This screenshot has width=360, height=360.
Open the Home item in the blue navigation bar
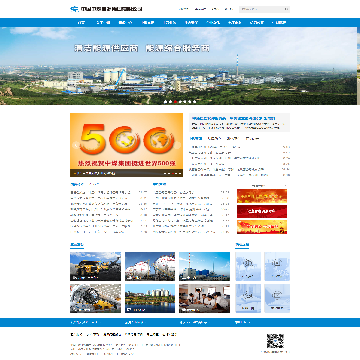point(81,23)
